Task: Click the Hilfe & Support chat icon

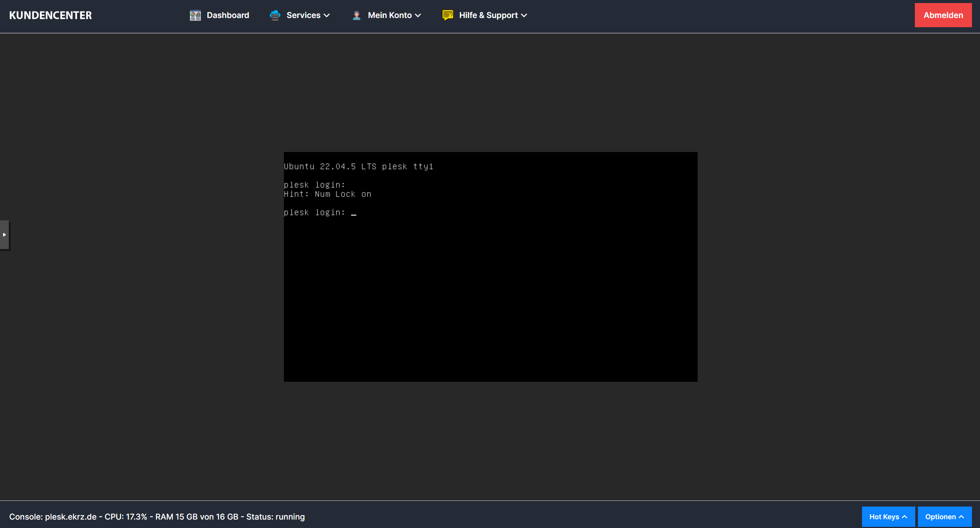Action: pyautogui.click(x=447, y=15)
